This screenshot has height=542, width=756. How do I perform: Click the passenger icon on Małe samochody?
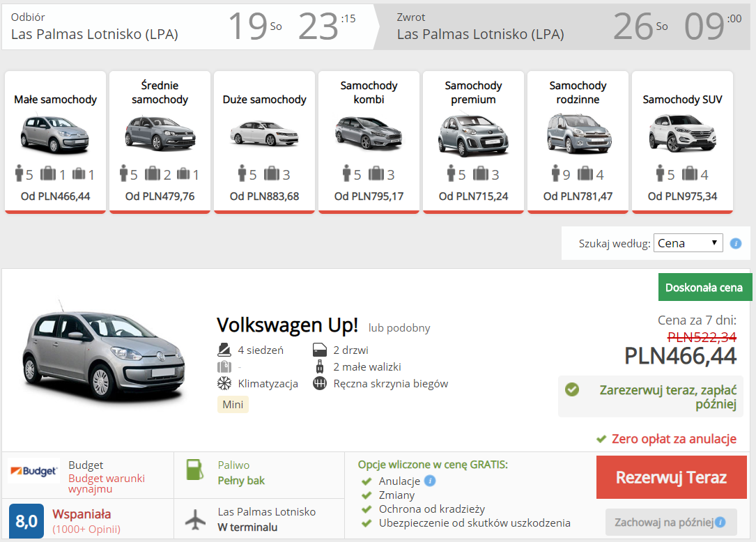(20, 173)
